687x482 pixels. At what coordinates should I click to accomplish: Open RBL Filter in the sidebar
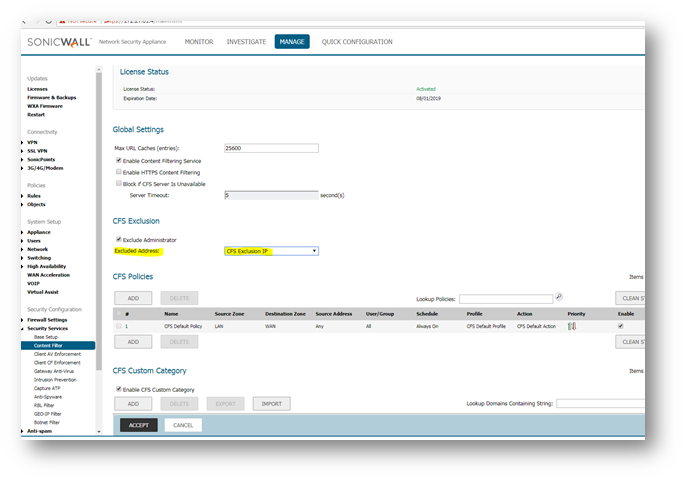[x=44, y=405]
